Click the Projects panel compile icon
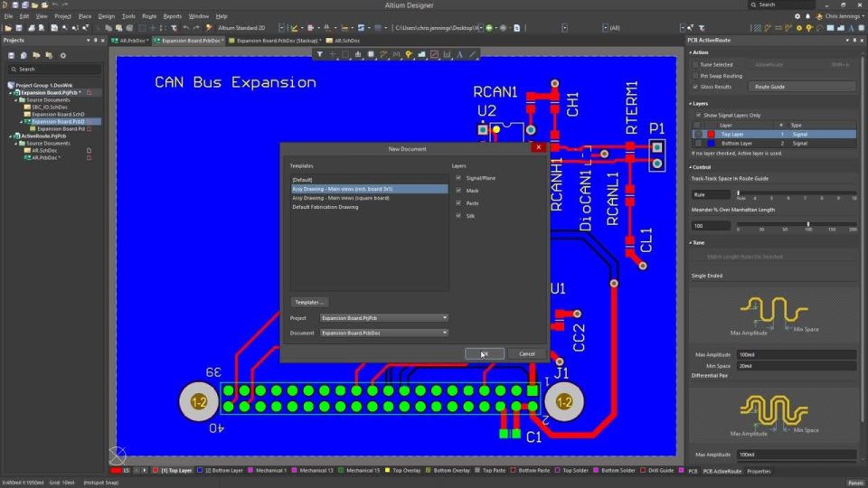This screenshot has height=488, width=868. coord(24,55)
